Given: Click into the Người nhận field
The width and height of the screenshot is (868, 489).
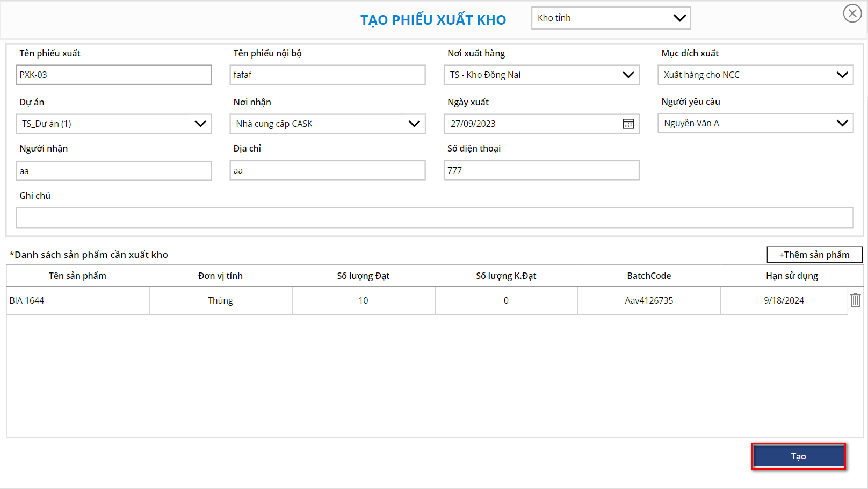Looking at the screenshot, I should click(x=113, y=171).
